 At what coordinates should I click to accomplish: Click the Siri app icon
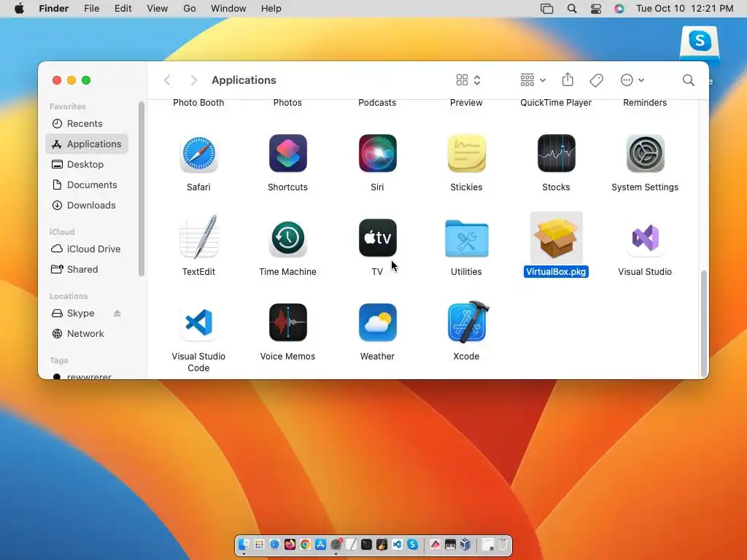377,153
